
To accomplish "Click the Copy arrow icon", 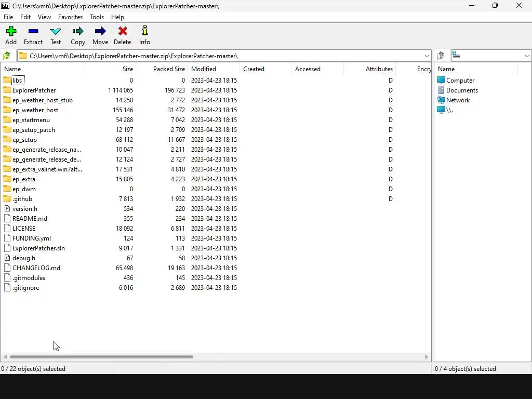I will pos(78,32).
